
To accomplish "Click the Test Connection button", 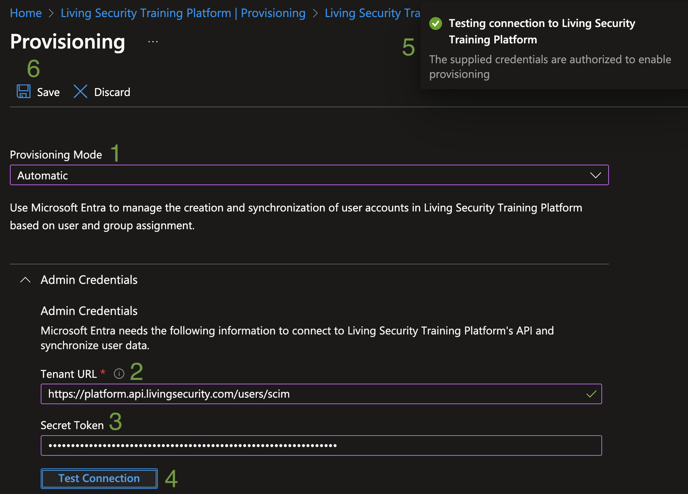I will point(99,478).
